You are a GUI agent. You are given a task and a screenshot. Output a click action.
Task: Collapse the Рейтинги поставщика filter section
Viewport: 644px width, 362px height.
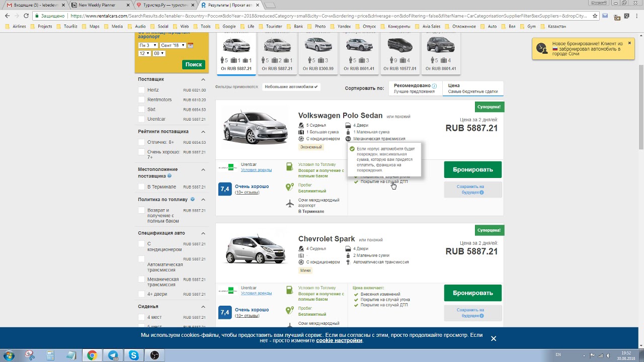[x=203, y=132]
